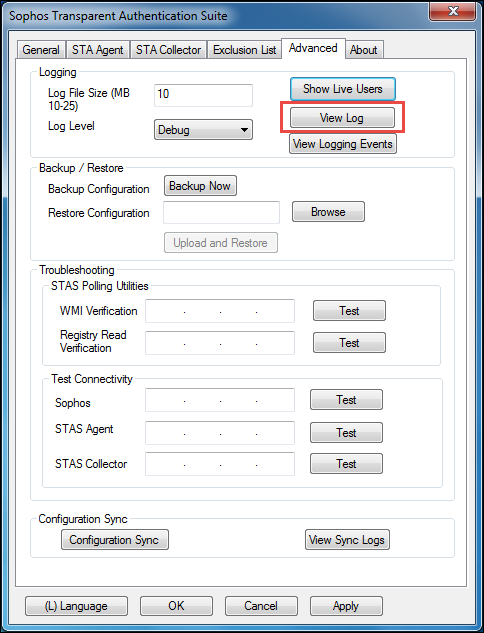484x633 pixels.
Task: Run Configuration Sync
Action: click(115, 540)
